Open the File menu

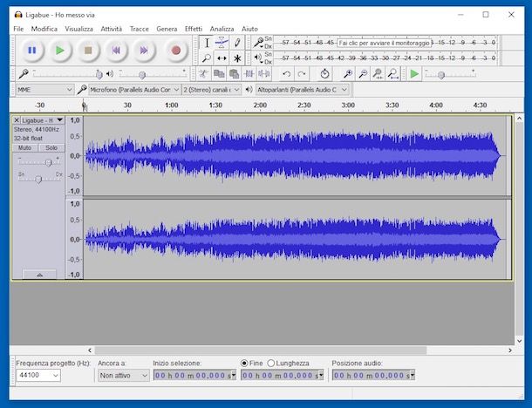pyautogui.click(x=18, y=29)
